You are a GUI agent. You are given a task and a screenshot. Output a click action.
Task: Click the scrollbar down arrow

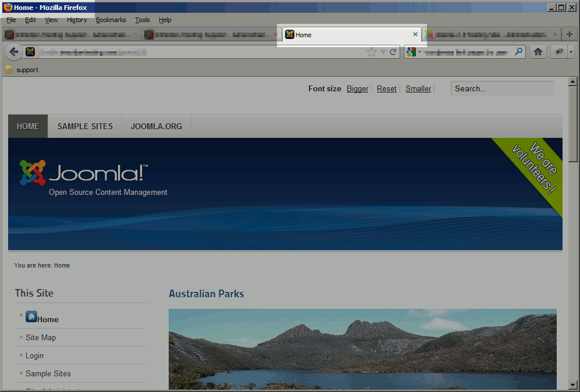point(572,385)
